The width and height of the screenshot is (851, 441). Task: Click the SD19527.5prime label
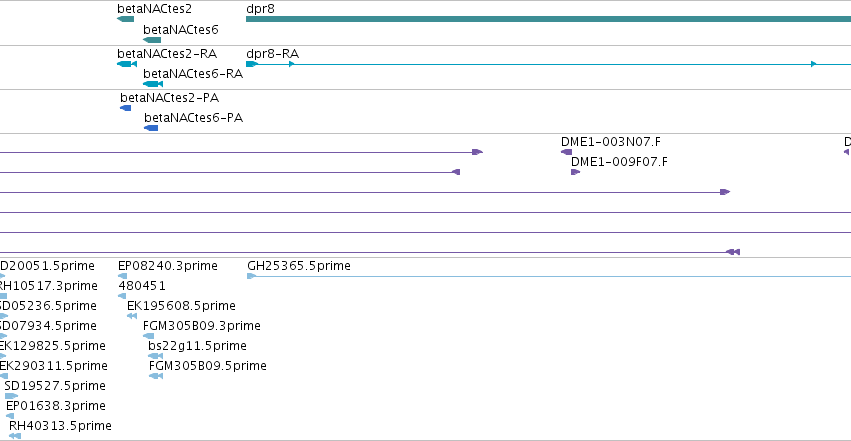pos(55,386)
